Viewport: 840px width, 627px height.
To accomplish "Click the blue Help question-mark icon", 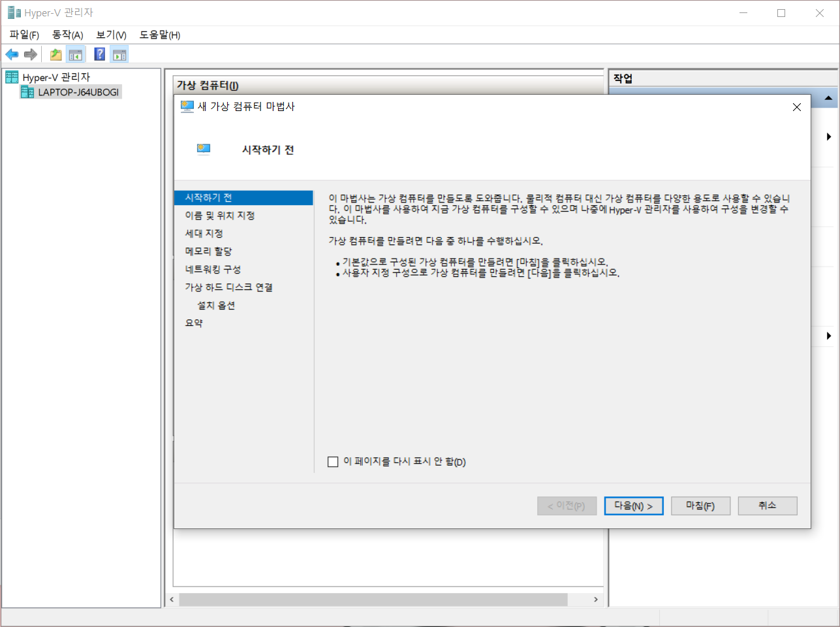I will [x=100, y=54].
